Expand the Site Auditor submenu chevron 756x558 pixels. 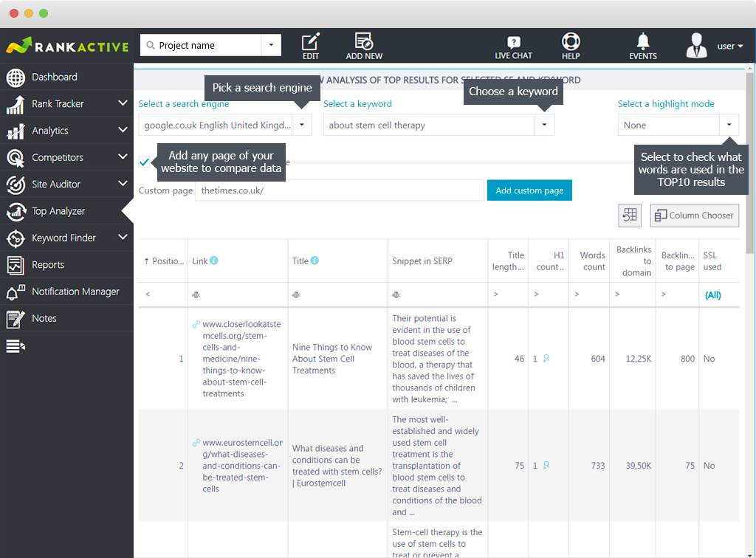(123, 184)
